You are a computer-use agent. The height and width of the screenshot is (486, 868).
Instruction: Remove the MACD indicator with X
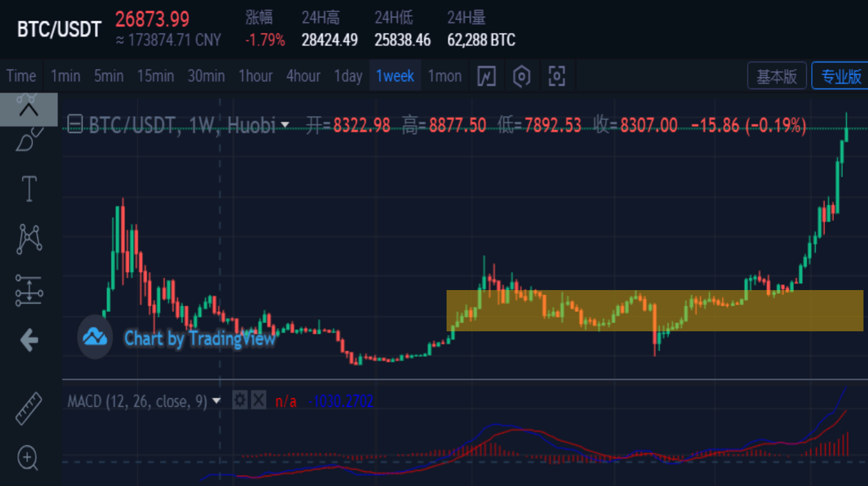tap(258, 400)
